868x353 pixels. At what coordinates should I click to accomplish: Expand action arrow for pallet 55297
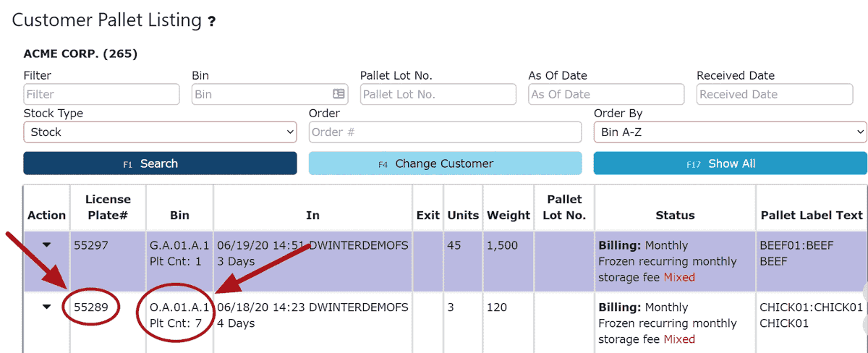point(47,245)
